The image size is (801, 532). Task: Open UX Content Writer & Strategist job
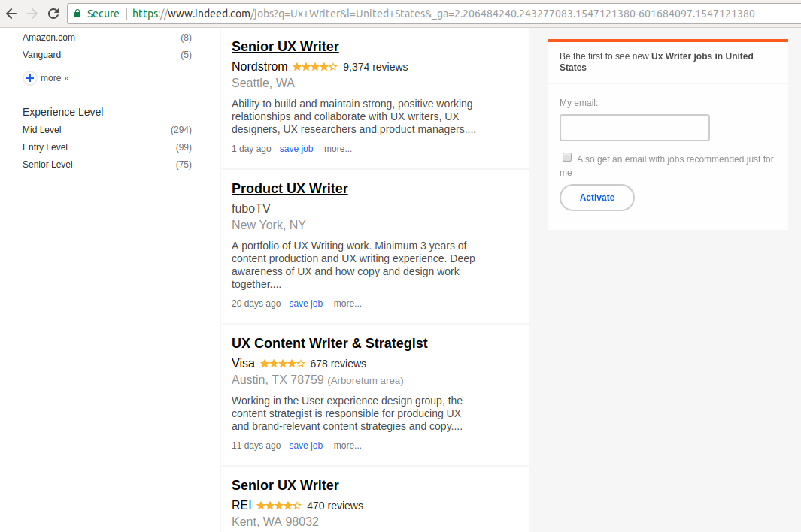[329, 343]
